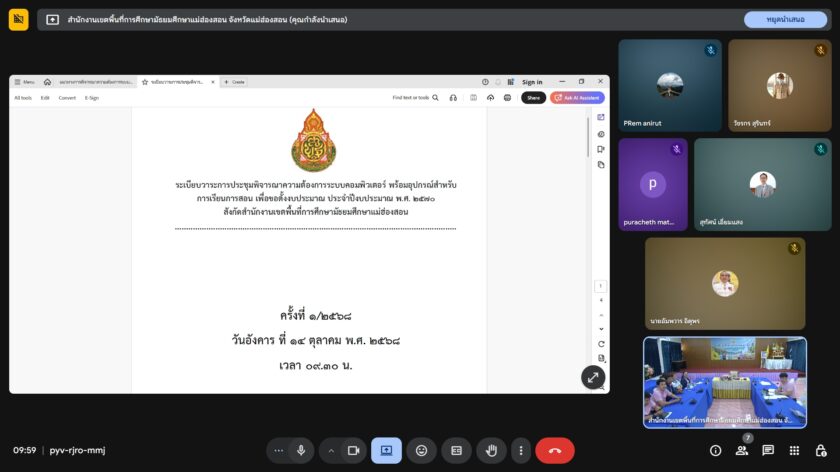This screenshot has width=840, height=472.
Task: Toggle closed captions in Meet
Action: [x=456, y=451]
